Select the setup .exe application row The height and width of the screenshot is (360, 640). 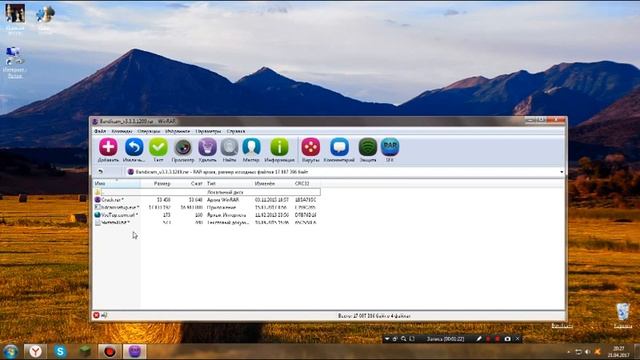click(x=207, y=207)
